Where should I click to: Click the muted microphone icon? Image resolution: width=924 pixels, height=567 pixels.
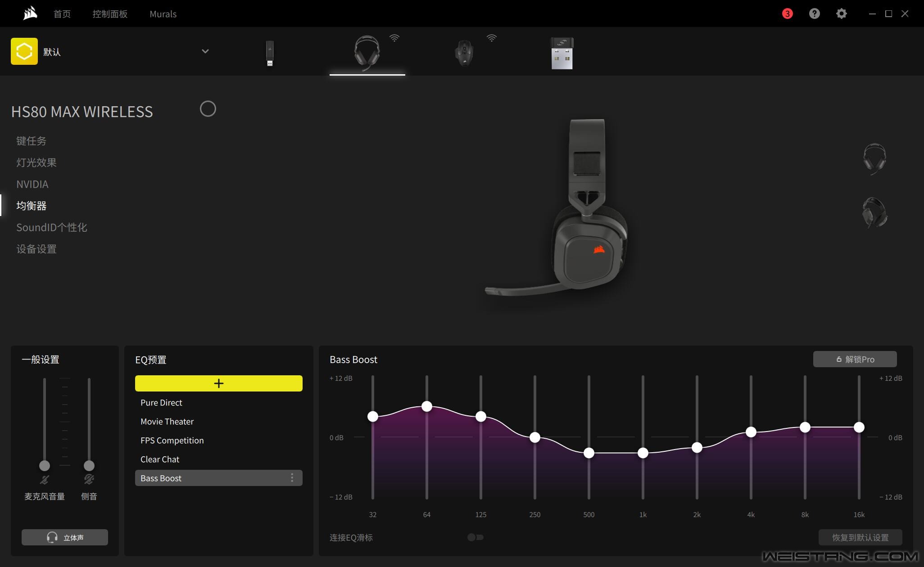44,480
